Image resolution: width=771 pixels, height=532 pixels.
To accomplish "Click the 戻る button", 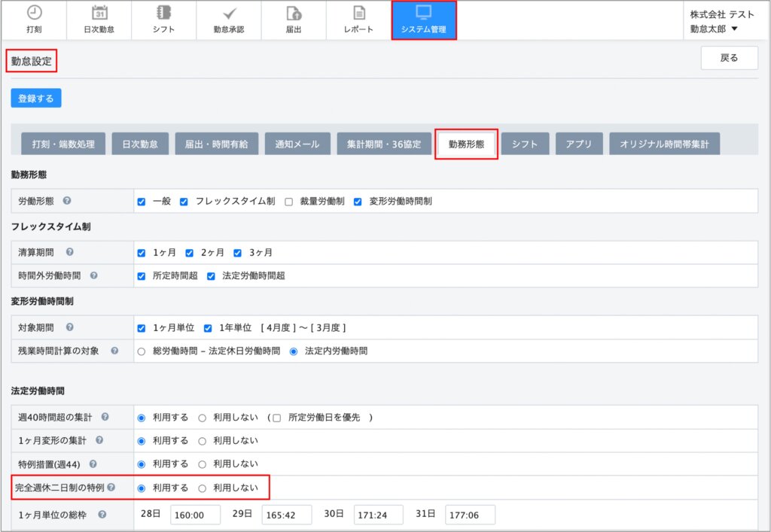I will tap(729, 58).
